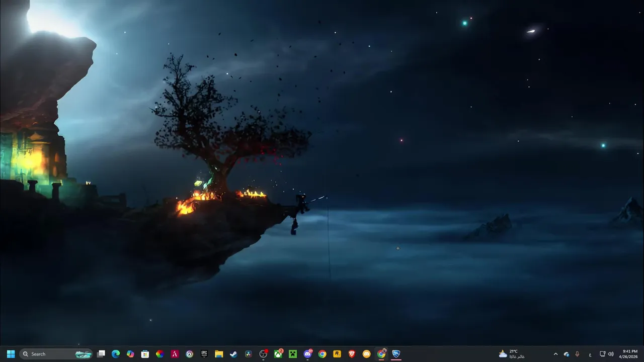The width and height of the screenshot is (644, 362).
Task: Open the red A app icon
Action: (x=175, y=354)
